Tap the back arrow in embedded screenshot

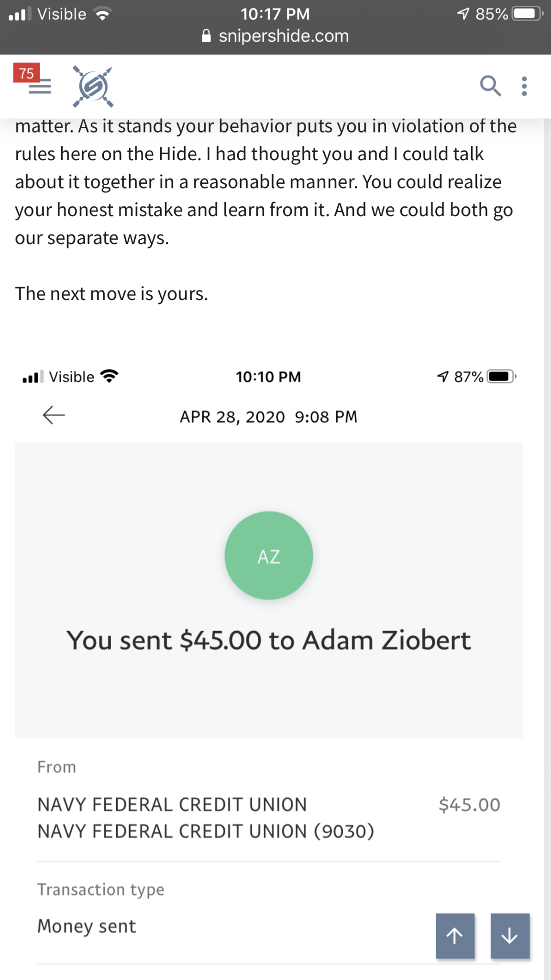54,415
